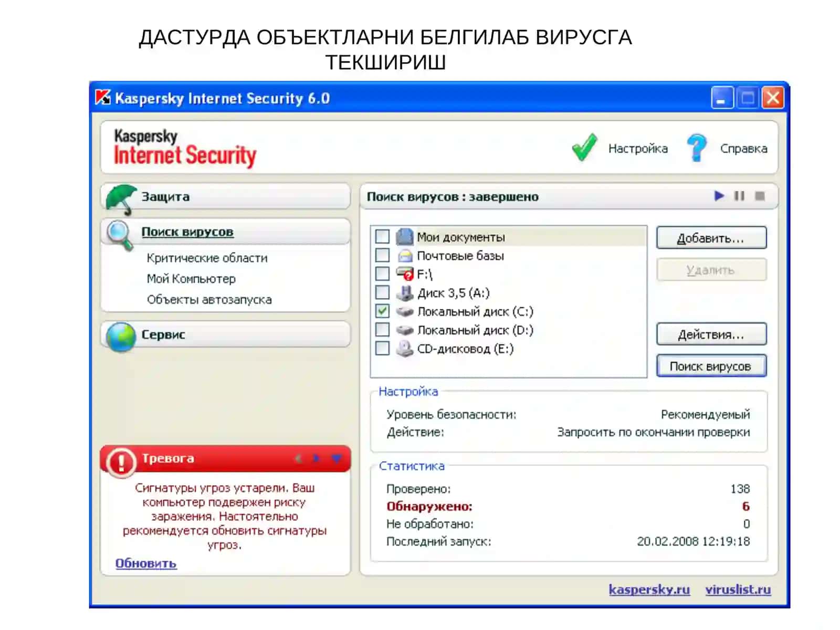
Task: Click the green umbrella Защита icon
Action: coord(121,198)
